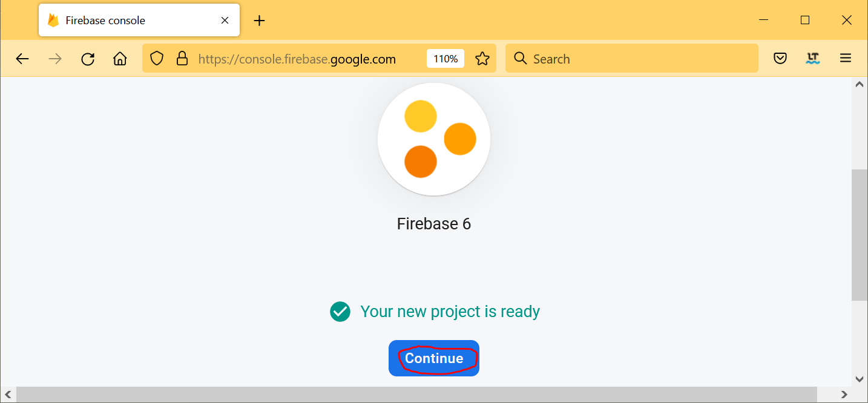Click the vertical scrollbar up arrow

tap(860, 85)
